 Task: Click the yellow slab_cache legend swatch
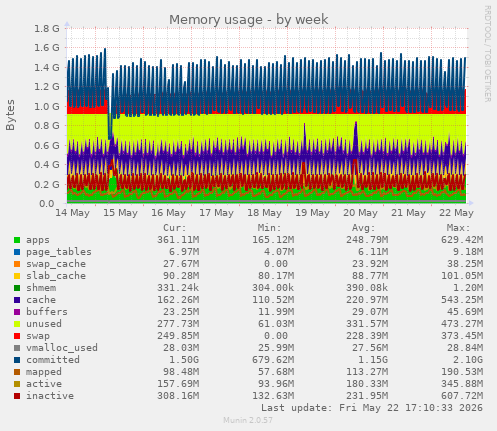pos(17,276)
